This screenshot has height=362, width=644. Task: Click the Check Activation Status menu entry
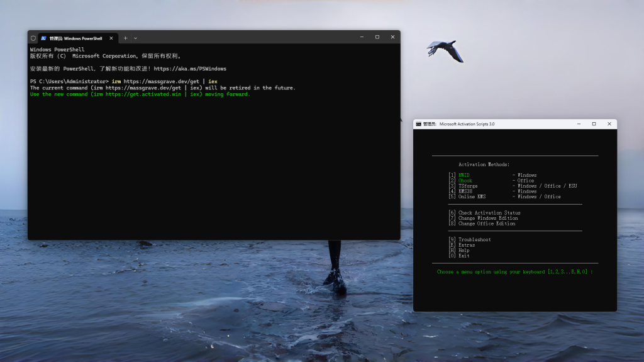tap(489, 213)
